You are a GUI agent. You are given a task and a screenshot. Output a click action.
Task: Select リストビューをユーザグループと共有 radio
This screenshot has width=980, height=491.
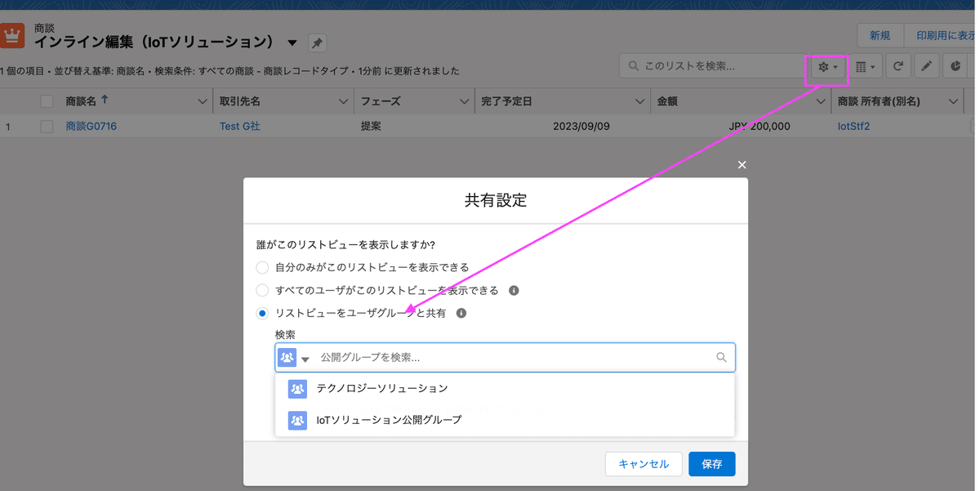click(262, 313)
